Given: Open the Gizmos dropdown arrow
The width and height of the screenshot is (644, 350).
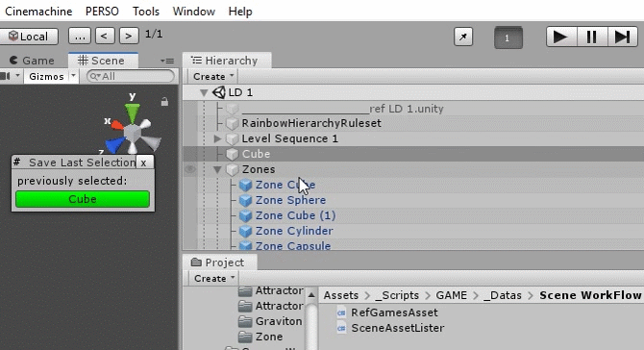Looking at the screenshot, I should tap(73, 76).
